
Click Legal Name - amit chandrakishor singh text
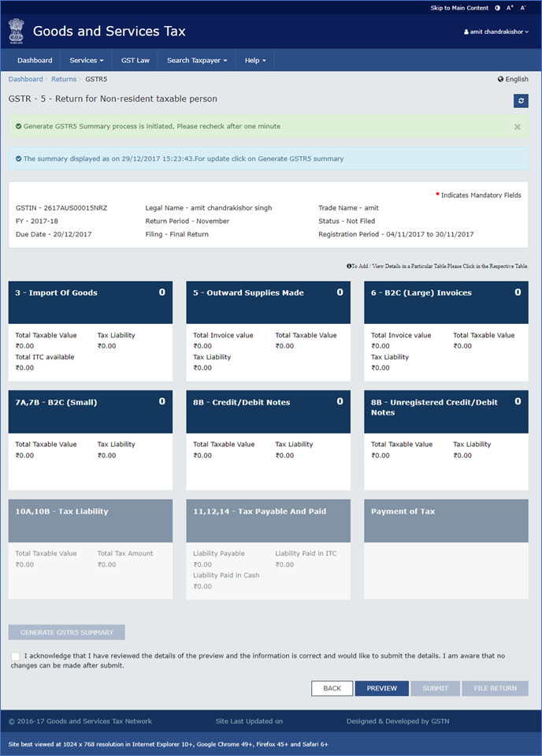209,208
